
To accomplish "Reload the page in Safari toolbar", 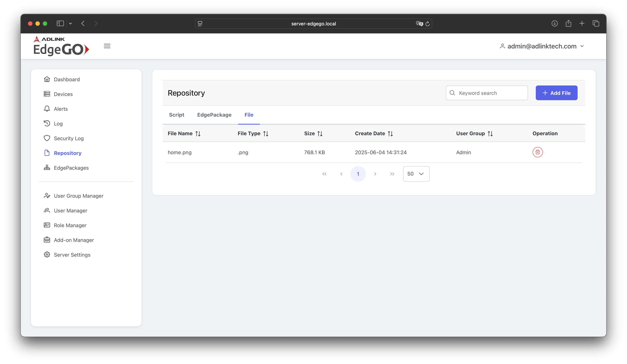I will click(x=427, y=24).
